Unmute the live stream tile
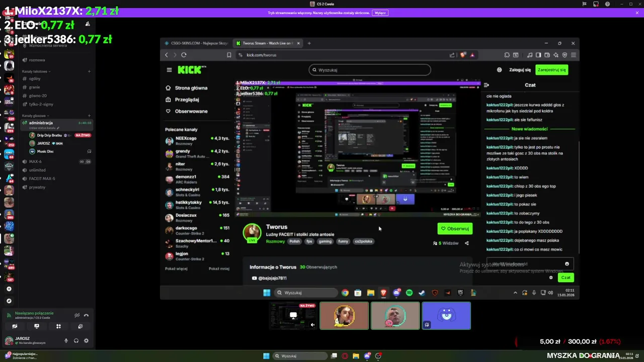Viewport: 644px width, 362px height. [312, 325]
